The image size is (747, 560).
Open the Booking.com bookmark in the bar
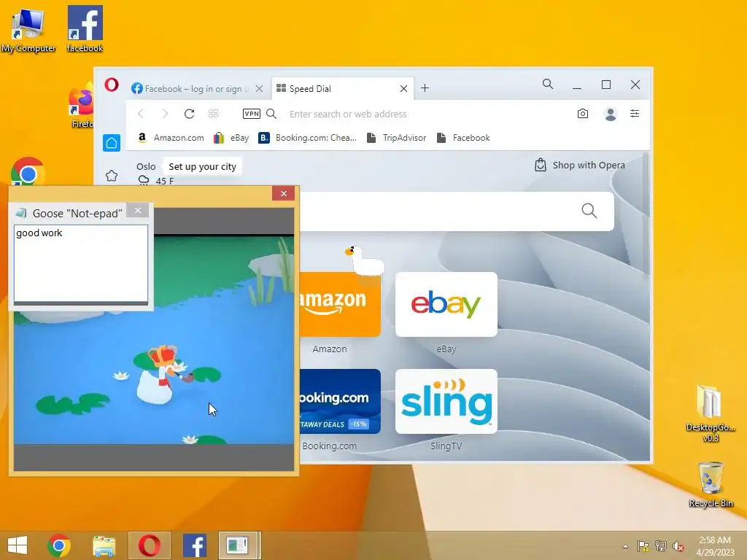point(308,138)
